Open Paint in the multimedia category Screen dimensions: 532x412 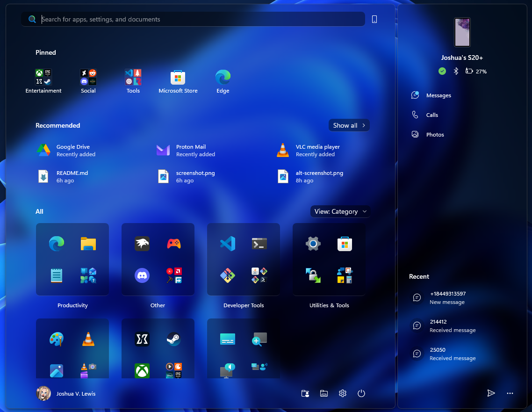(x=56, y=339)
